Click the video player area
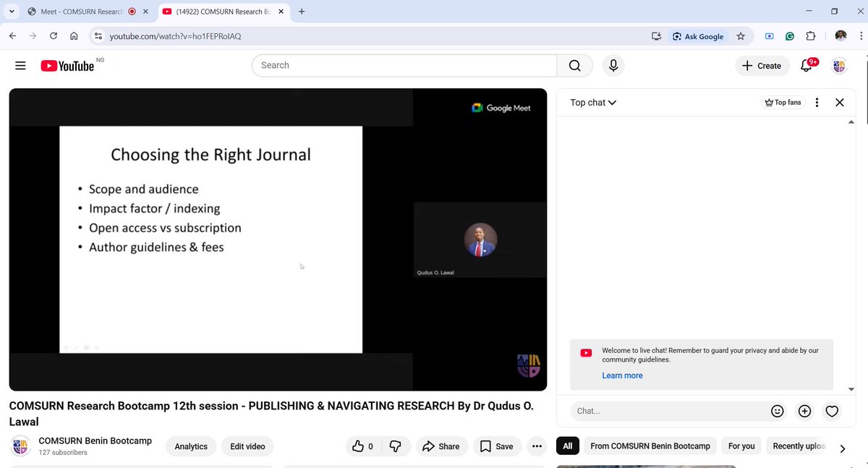Screen dimensions: 868x468 click(278, 239)
